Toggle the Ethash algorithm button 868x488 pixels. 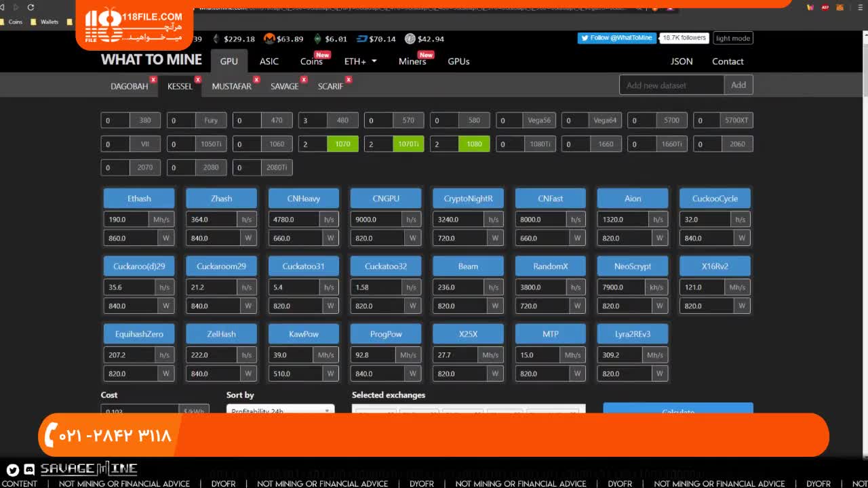(139, 199)
